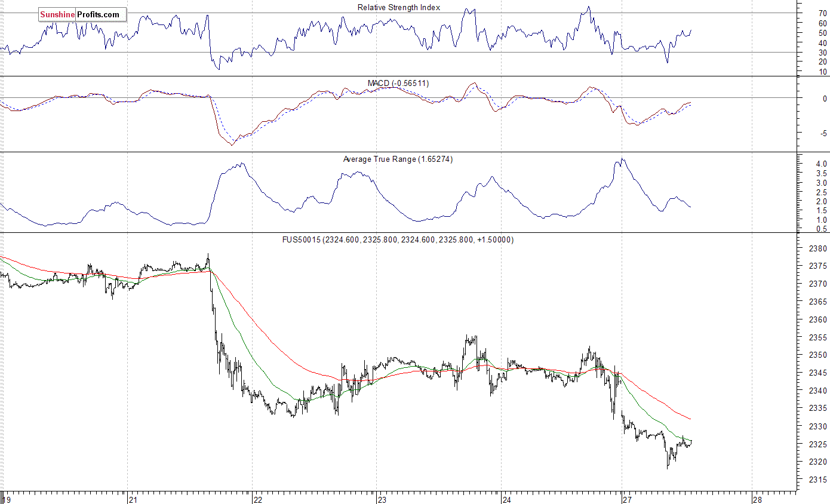
Task: Select the Relative Strength Index title
Action: tap(399, 7)
